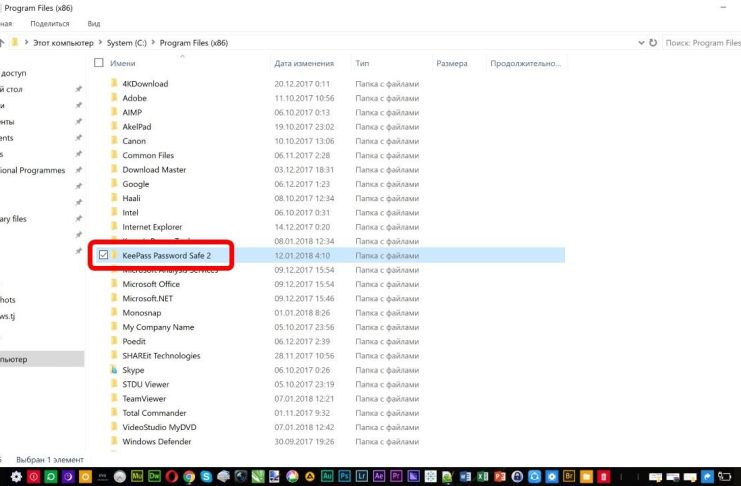Focus the Поиск: Program Files search box
The width and height of the screenshot is (741, 486).
point(702,43)
